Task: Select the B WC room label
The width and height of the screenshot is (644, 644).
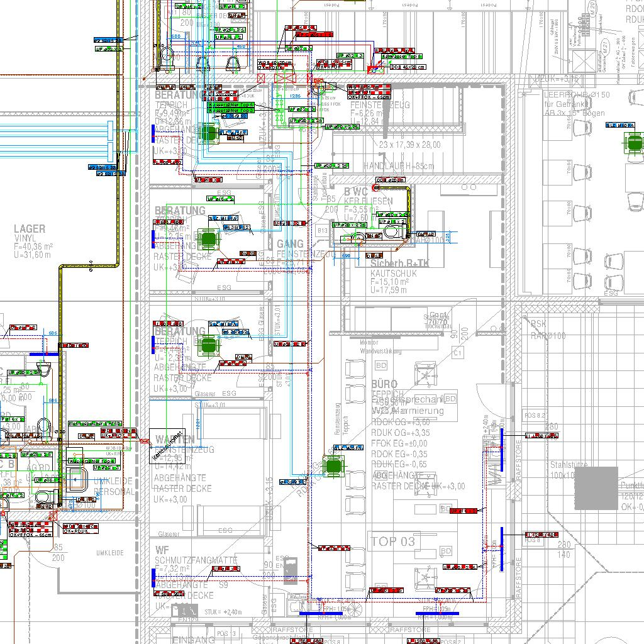Action: (x=356, y=191)
